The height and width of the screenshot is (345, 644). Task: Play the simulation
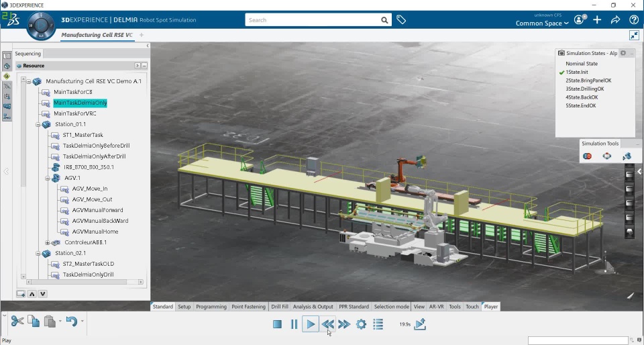[x=311, y=324]
